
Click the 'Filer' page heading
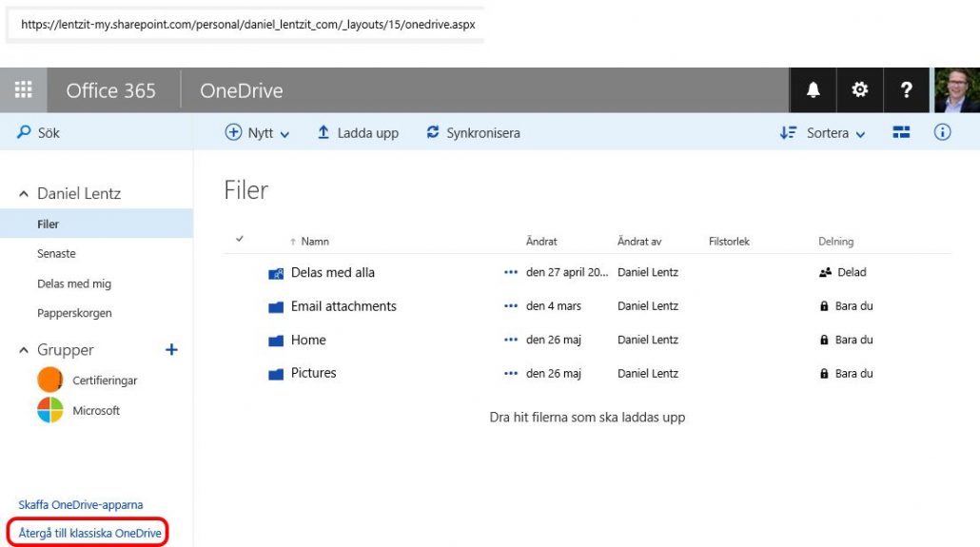[x=246, y=190]
